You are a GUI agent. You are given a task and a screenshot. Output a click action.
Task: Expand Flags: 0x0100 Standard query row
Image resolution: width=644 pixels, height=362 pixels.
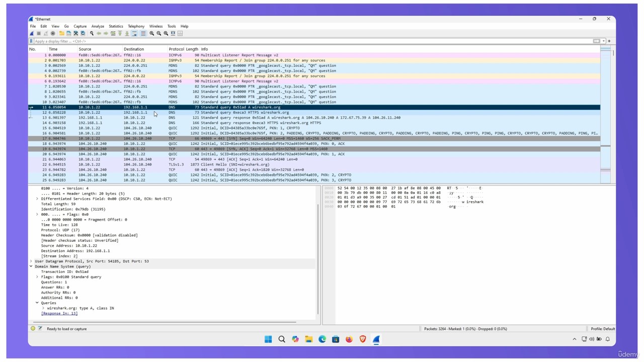click(x=37, y=277)
